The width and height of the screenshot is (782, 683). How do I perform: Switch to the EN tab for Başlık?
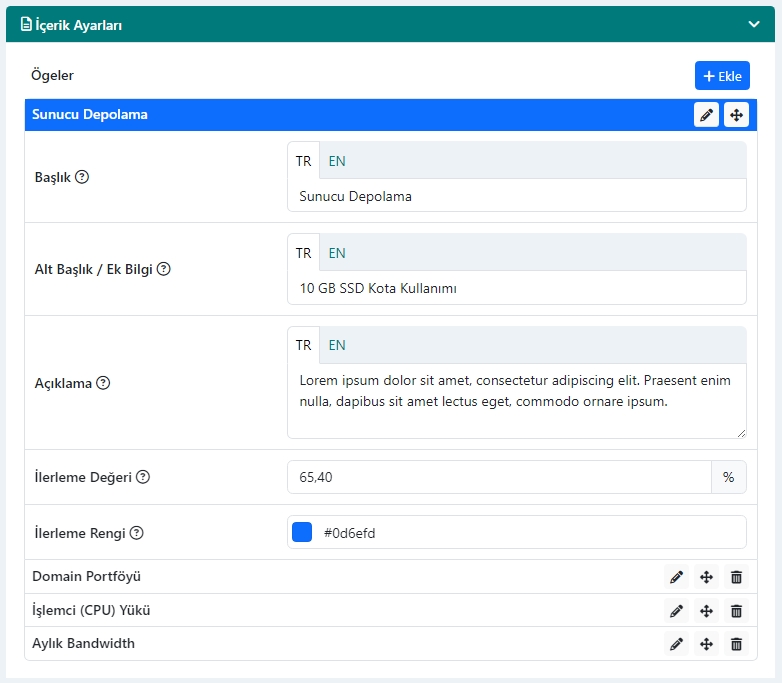click(337, 161)
